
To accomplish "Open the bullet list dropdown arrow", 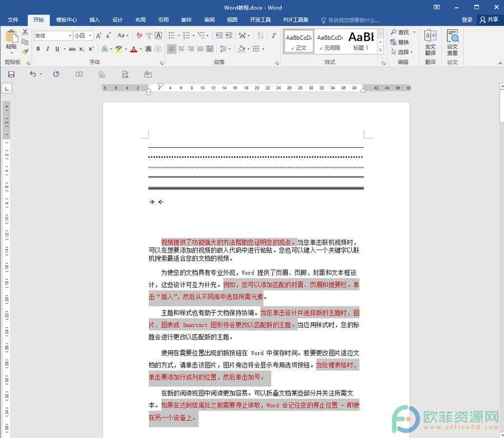I will (179, 36).
